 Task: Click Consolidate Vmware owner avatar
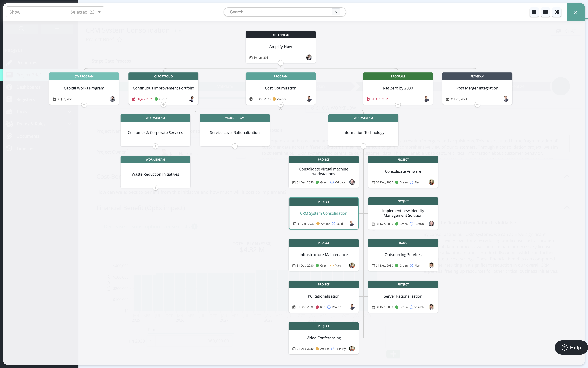pyautogui.click(x=431, y=182)
